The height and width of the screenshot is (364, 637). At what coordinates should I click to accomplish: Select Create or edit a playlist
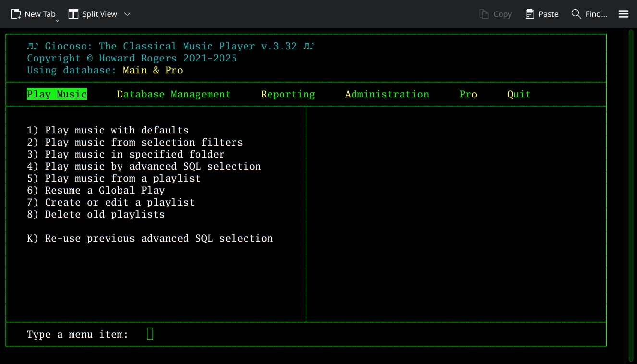coord(110,202)
